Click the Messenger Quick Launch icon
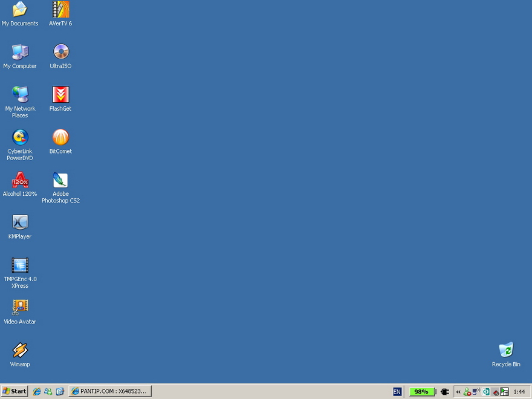The width and height of the screenshot is (532, 399). coord(48,392)
